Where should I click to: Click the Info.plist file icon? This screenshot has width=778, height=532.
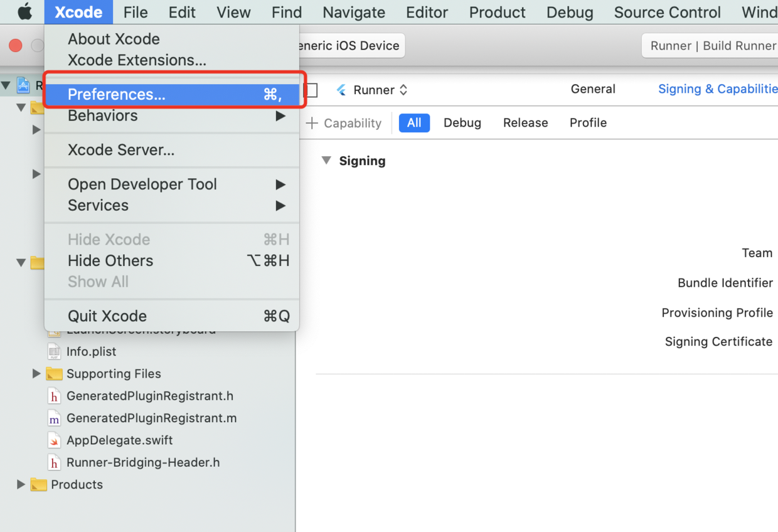click(55, 351)
